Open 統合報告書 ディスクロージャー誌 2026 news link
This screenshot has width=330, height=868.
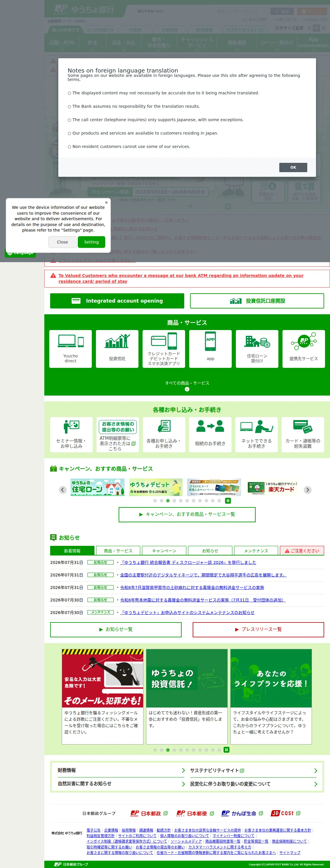click(188, 562)
